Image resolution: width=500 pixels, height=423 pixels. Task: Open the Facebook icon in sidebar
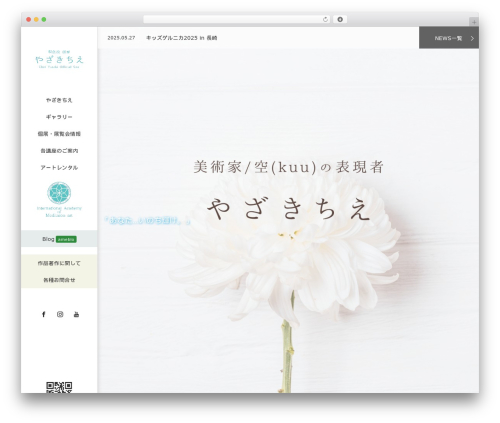(x=43, y=314)
